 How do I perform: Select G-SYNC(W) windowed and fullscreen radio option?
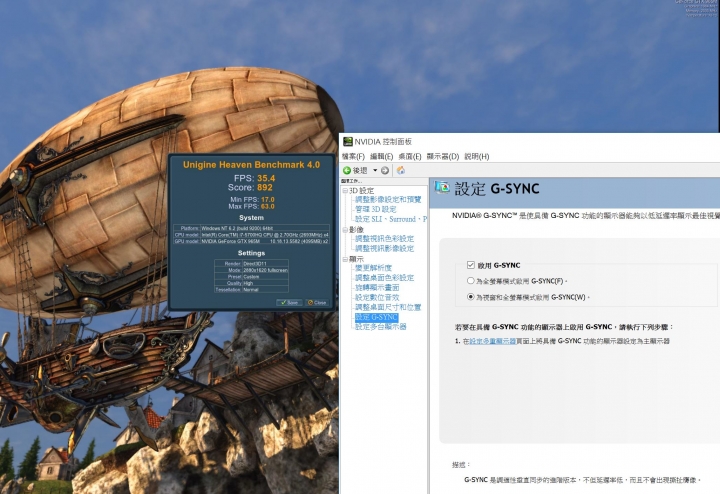[470, 297]
